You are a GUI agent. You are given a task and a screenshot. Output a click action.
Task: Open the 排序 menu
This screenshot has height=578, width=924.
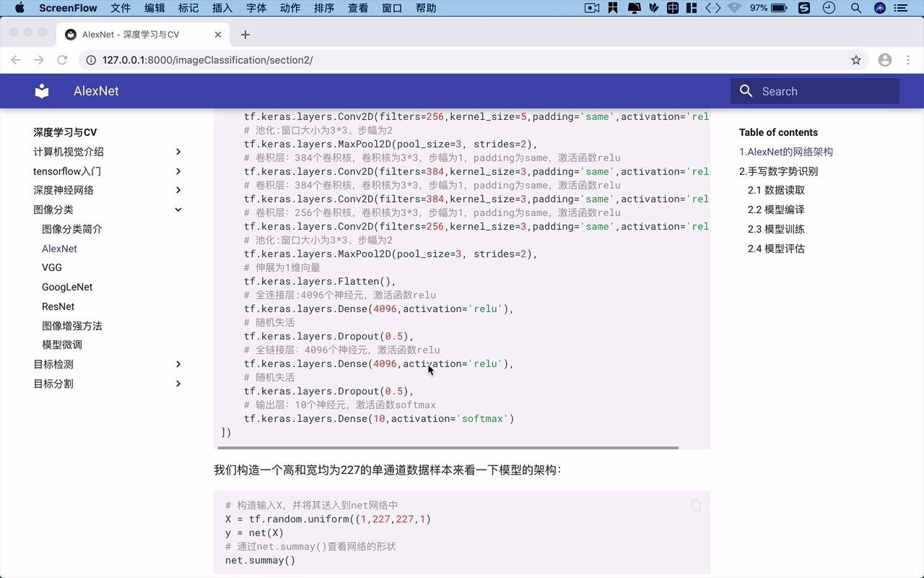point(324,8)
